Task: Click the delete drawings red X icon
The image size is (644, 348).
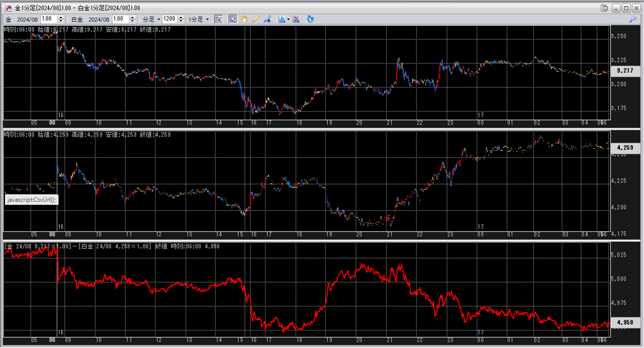Action: (x=296, y=20)
